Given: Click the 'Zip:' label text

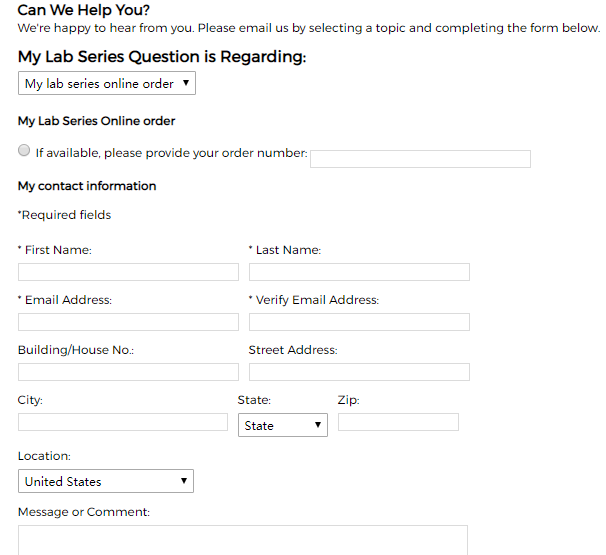Looking at the screenshot, I should (349, 400).
